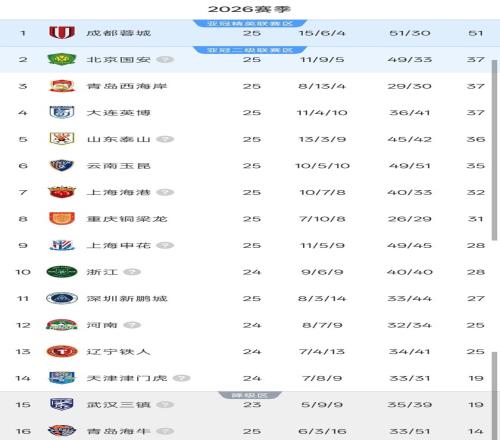Open the 辽宁铁人 team name
This screenshot has height=440, width=500.
click(x=119, y=352)
